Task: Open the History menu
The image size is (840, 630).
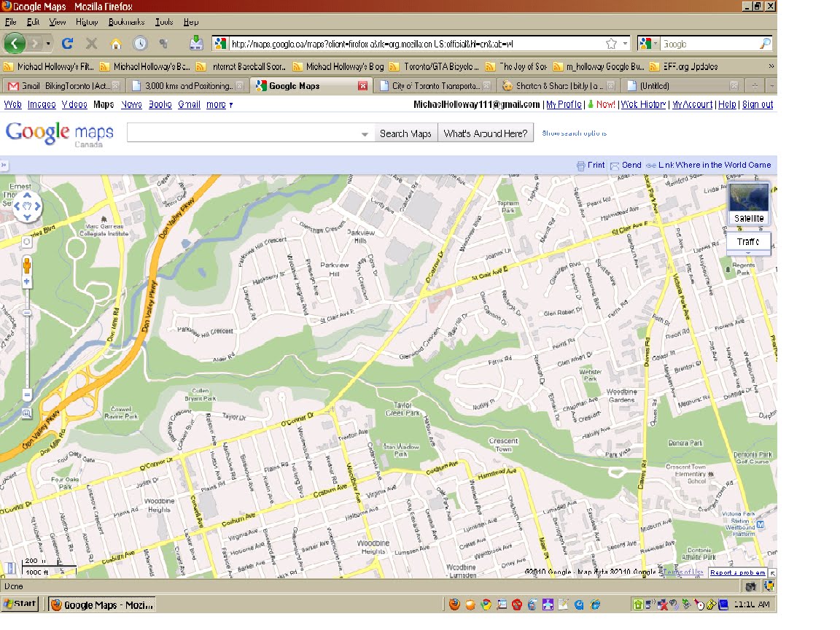Action: (87, 22)
